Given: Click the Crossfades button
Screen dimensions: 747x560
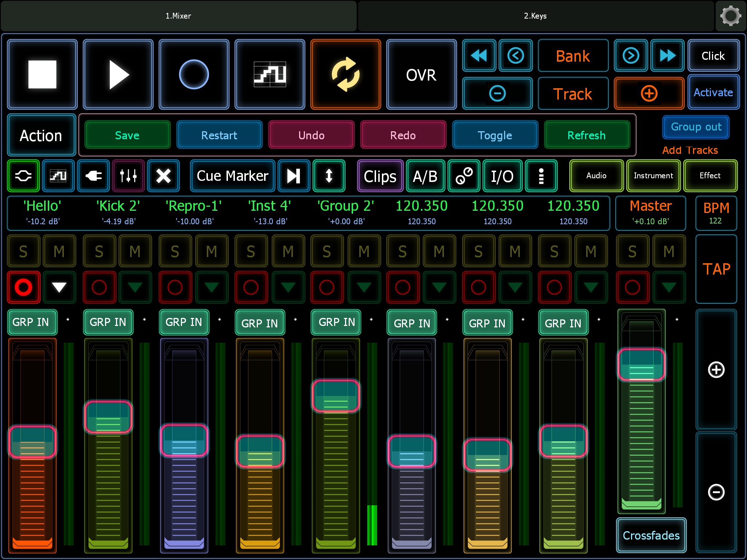Looking at the screenshot, I should [x=651, y=535].
